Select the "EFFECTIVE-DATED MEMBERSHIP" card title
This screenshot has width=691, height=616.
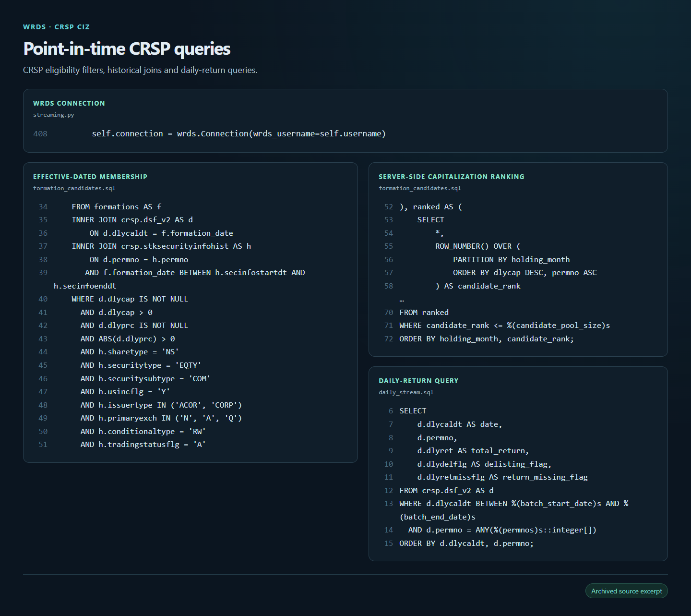pyautogui.click(x=90, y=177)
